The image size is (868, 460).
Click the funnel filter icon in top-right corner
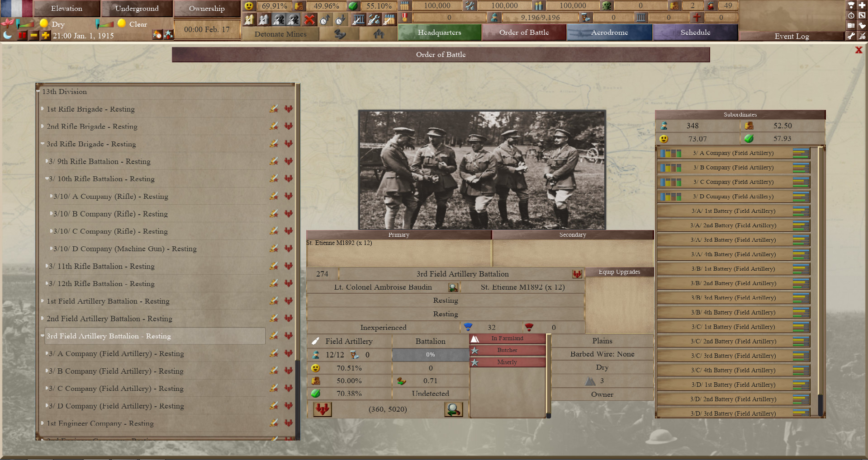(851, 5)
